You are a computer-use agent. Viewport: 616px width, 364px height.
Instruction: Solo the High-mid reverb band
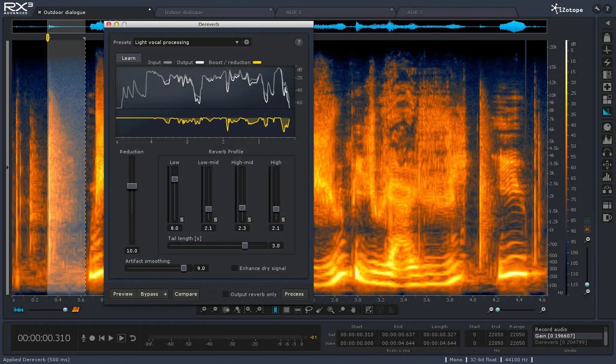pos(249,220)
